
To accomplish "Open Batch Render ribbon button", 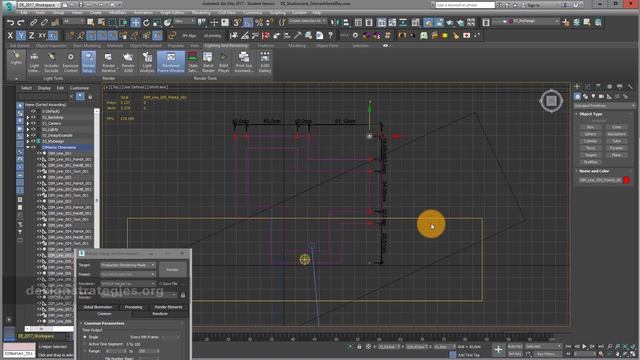I will [x=208, y=62].
